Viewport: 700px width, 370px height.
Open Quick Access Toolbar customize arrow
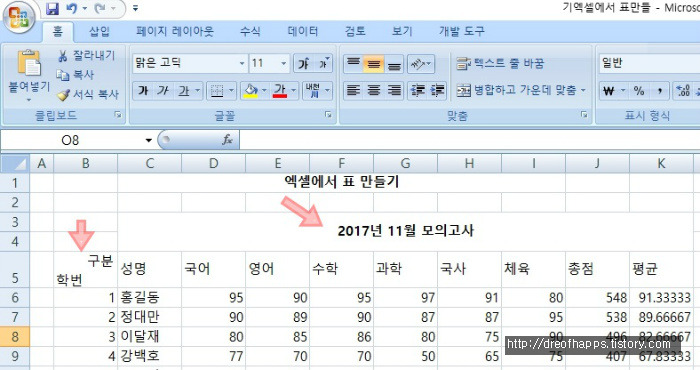135,8
